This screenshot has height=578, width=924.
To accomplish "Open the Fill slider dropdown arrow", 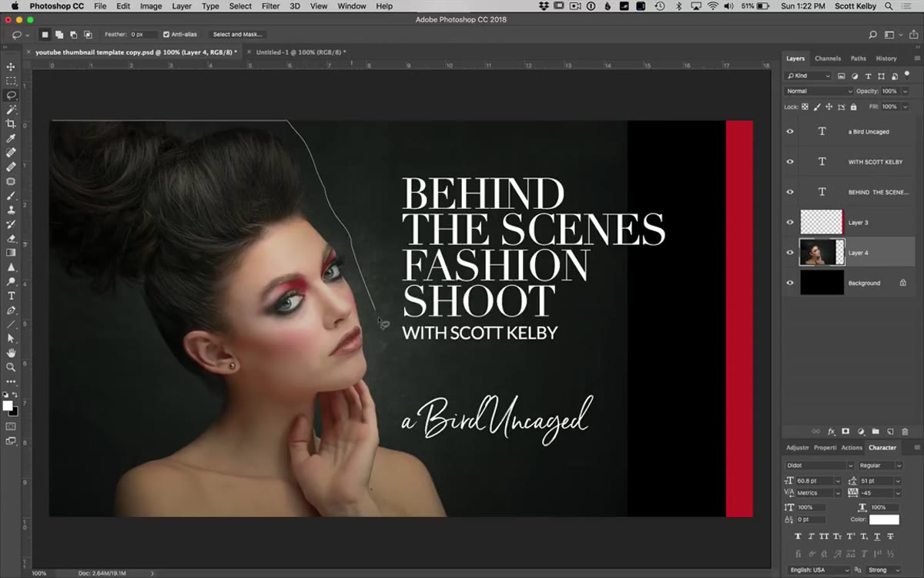I will click(x=906, y=107).
